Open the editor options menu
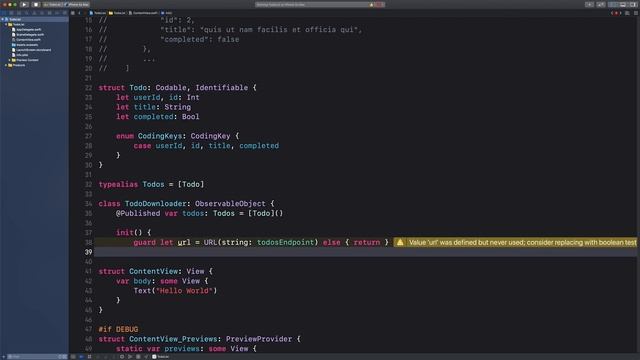 click(x=627, y=13)
